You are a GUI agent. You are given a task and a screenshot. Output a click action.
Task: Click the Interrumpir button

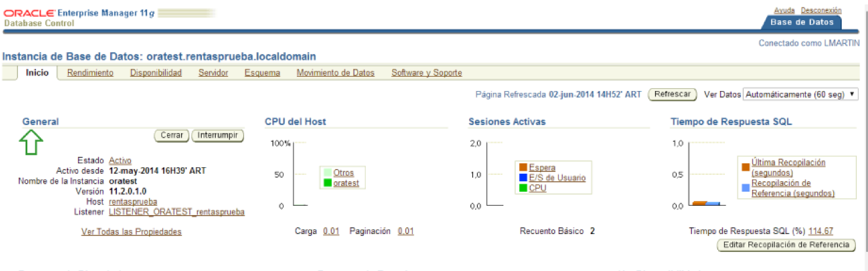click(217, 135)
